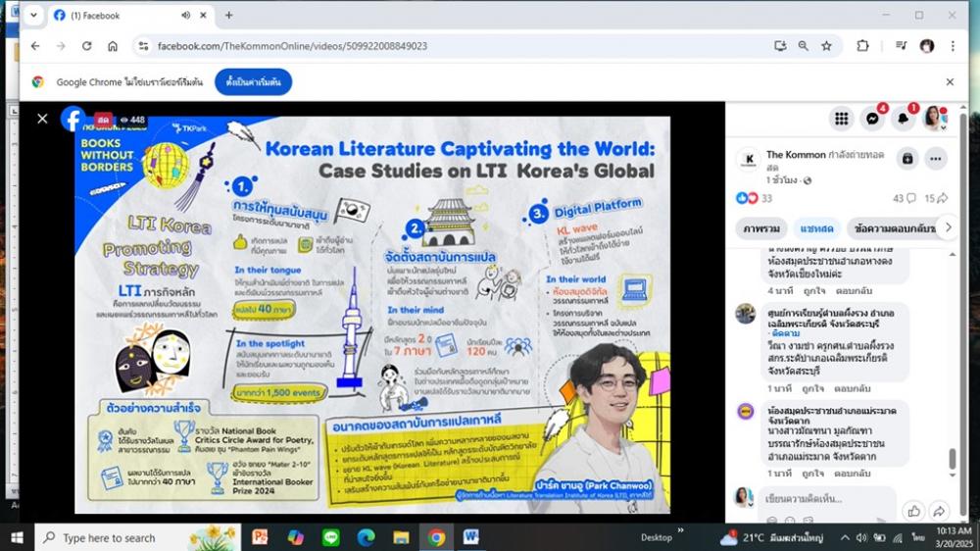The width and height of the screenshot is (980, 551).
Task: Open the volume control in system tray
Action: coord(861,537)
